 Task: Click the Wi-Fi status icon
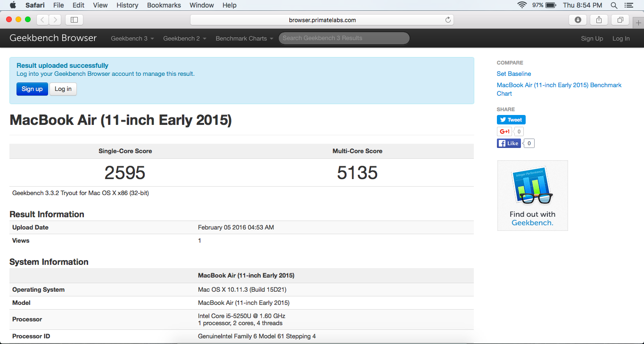(x=522, y=5)
